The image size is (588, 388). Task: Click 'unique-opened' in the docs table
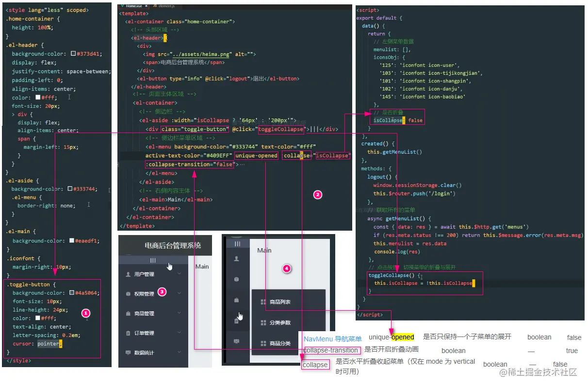[392, 337]
